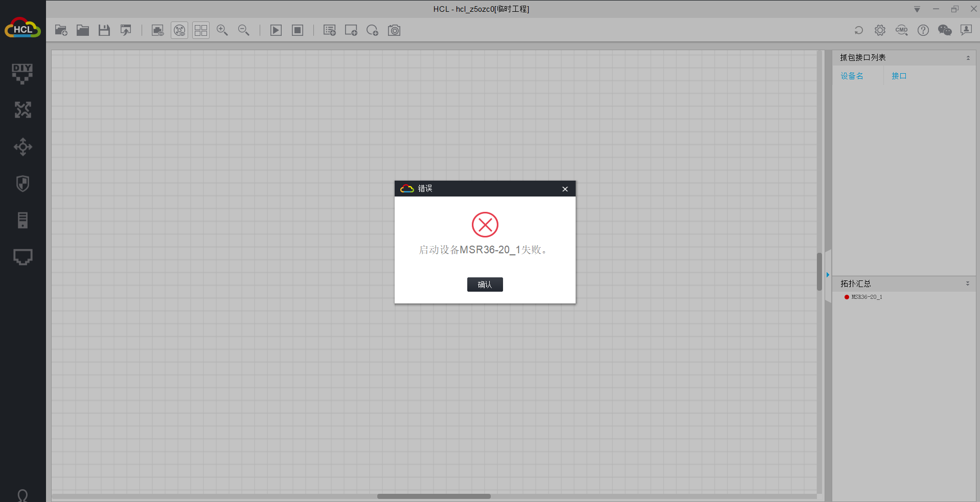The image size is (980, 502).
Task: Collapse the 抓包接口列表 panel
Action: click(968, 58)
